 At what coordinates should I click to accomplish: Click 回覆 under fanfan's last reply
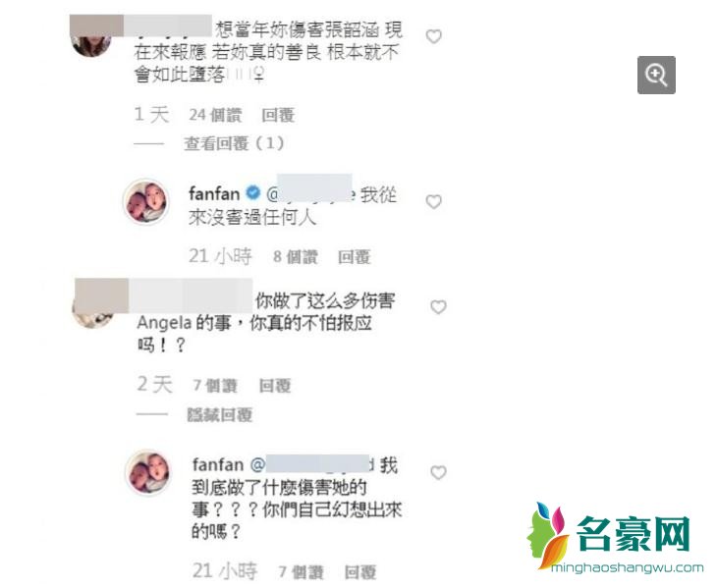pos(360,572)
